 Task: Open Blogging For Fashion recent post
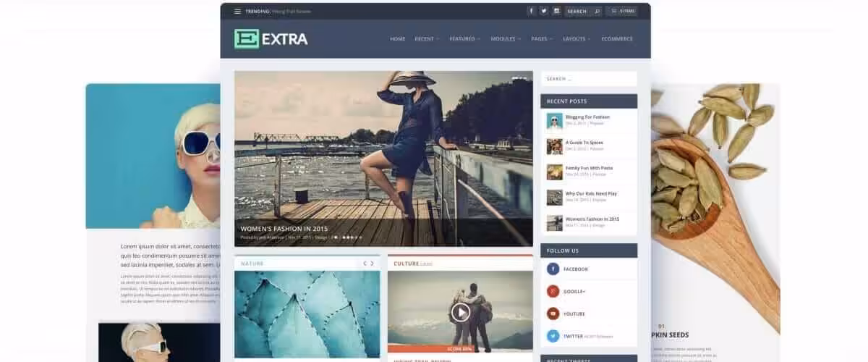tap(587, 117)
